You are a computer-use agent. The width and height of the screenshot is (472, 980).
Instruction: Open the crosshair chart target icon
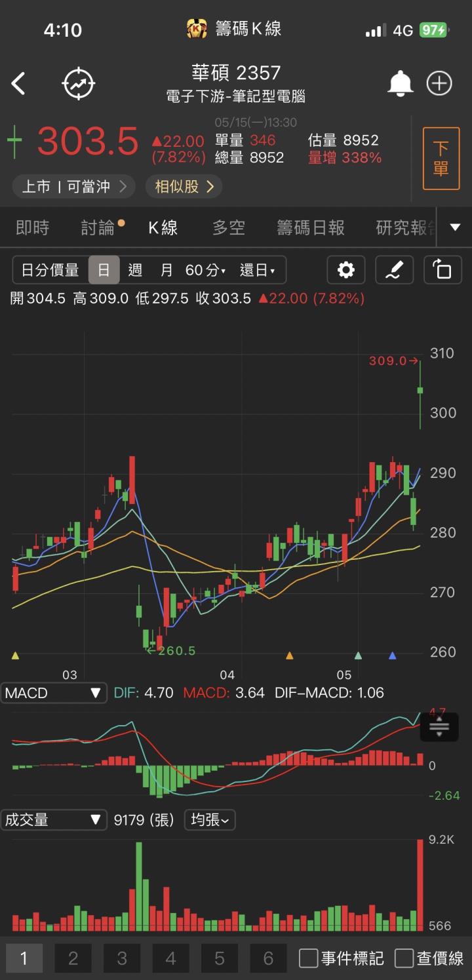79,84
